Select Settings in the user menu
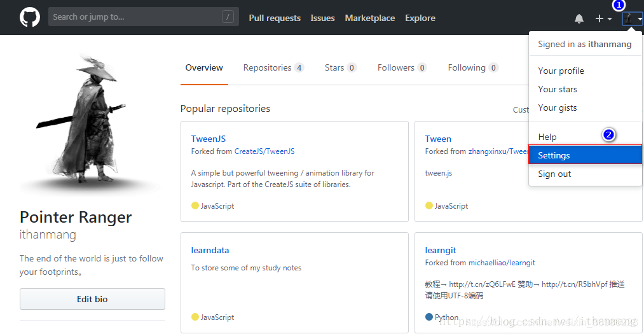Image resolution: width=644 pixels, height=334 pixels. click(x=586, y=155)
